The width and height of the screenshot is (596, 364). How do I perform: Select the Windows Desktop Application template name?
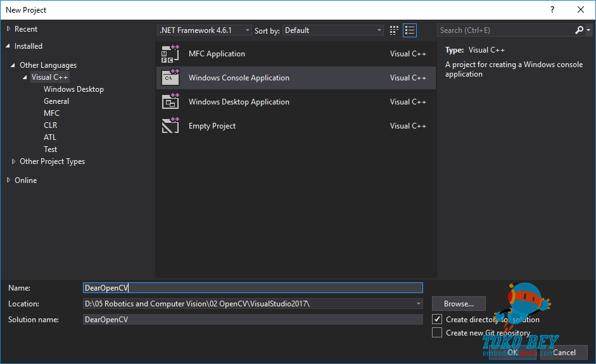click(239, 102)
